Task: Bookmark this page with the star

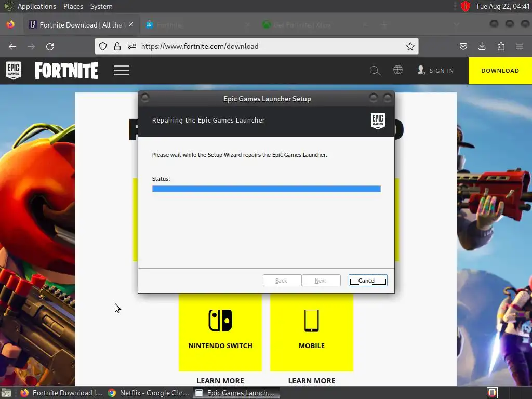Action: [x=410, y=46]
